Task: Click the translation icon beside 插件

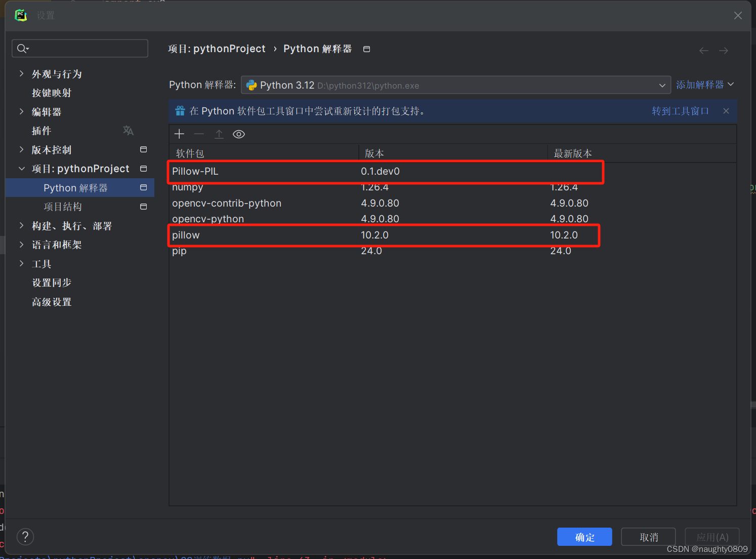Action: click(129, 131)
